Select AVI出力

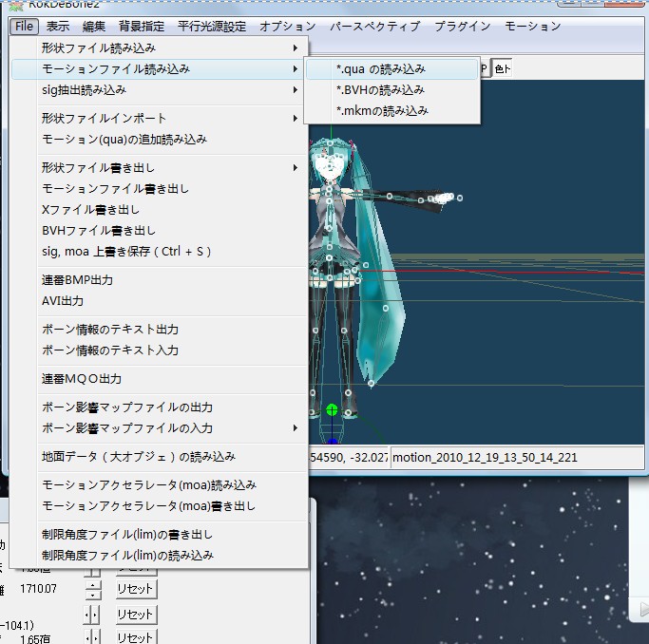(160, 301)
